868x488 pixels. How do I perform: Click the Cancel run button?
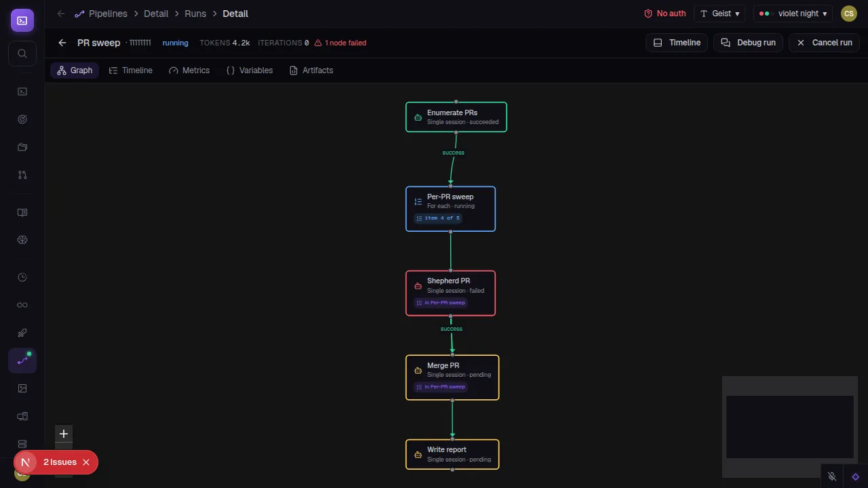[824, 43]
